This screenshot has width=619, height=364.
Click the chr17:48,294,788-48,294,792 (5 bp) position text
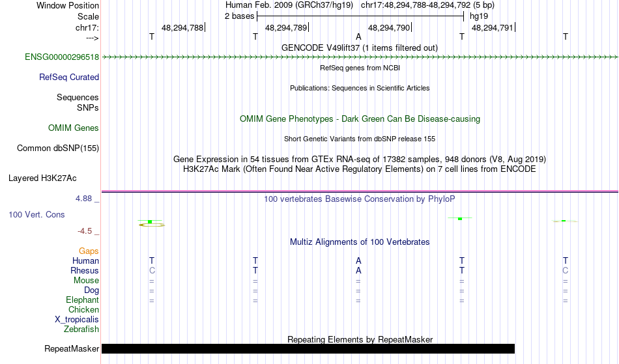pos(427,5)
